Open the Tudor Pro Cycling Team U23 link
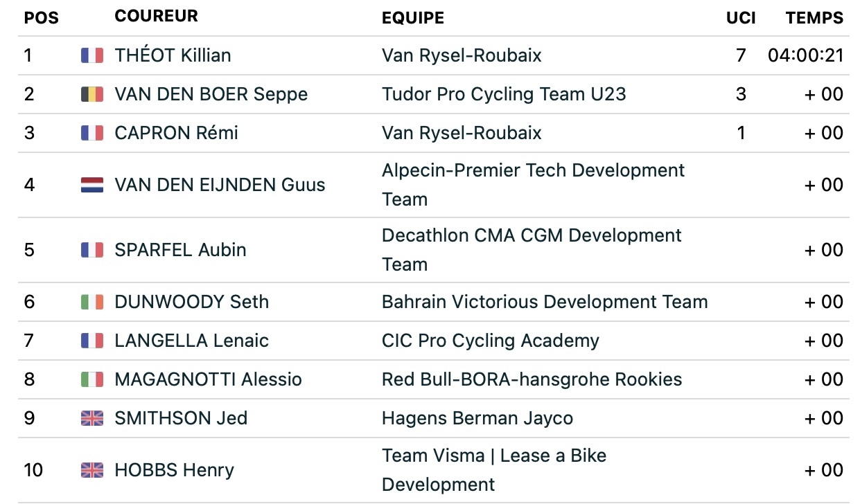 (x=504, y=94)
